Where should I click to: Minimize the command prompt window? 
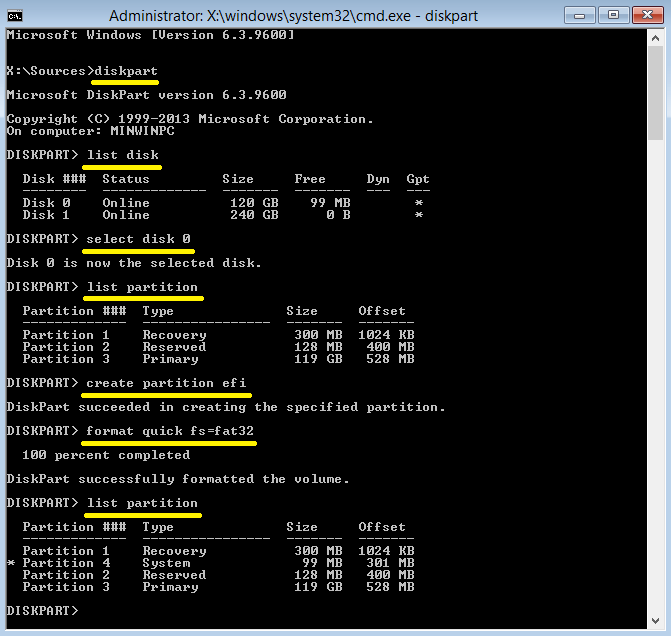click(x=578, y=15)
